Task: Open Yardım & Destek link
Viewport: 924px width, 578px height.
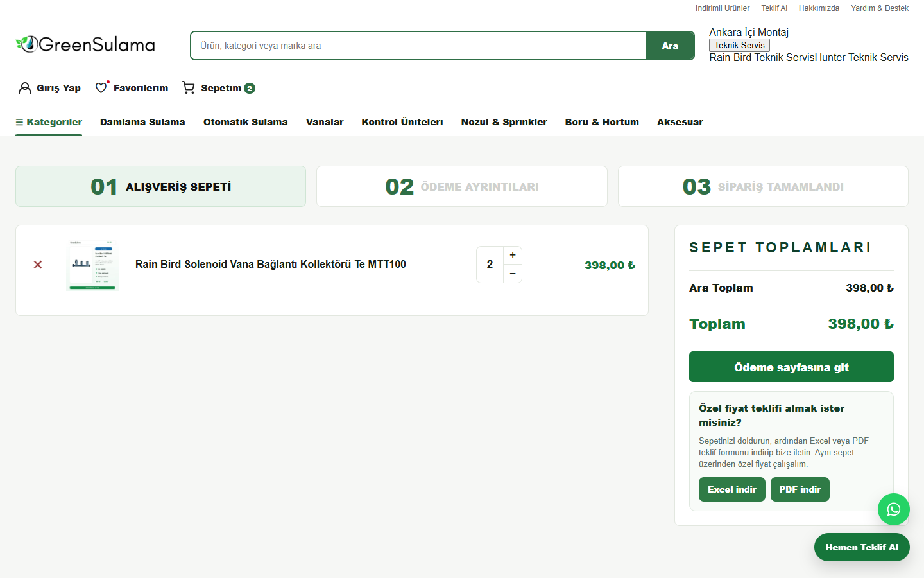Action: pyautogui.click(x=880, y=8)
